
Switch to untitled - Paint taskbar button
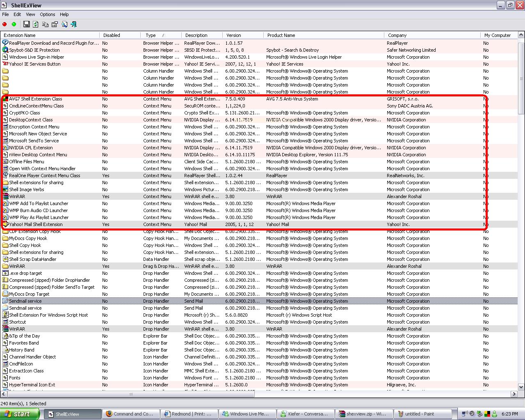[422, 414]
